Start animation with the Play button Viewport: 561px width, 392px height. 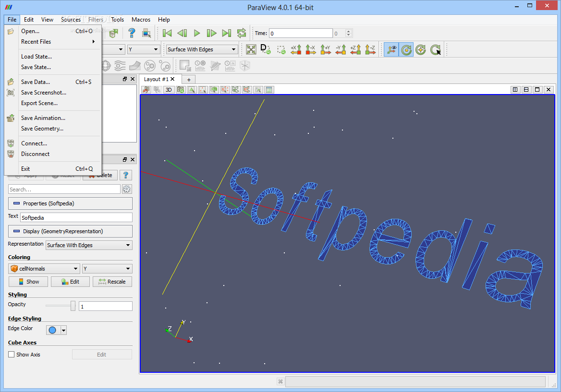tap(197, 33)
